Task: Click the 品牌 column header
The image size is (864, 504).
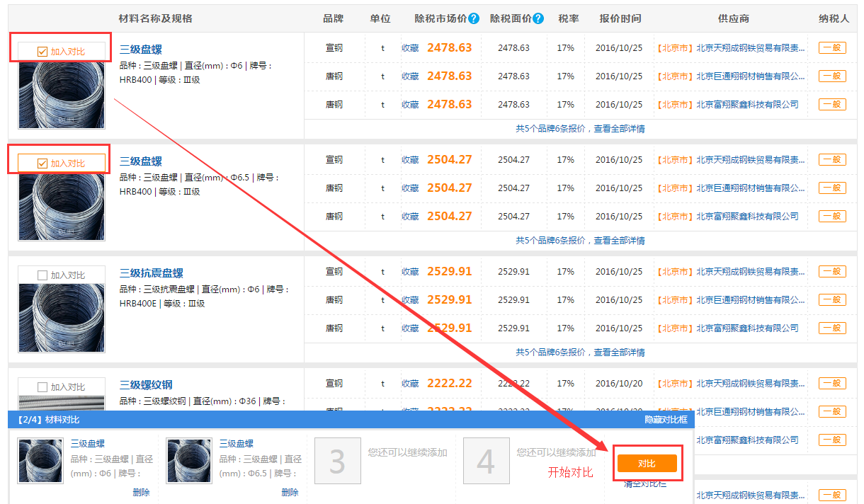Action: point(333,18)
